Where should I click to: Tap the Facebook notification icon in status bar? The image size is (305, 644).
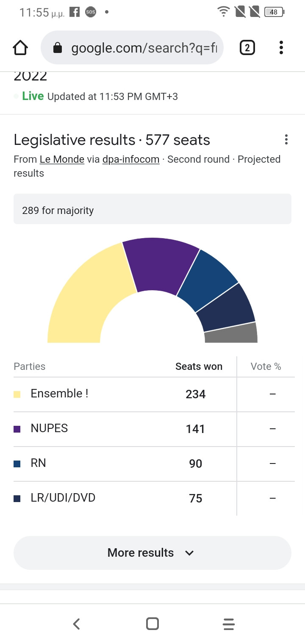click(75, 12)
